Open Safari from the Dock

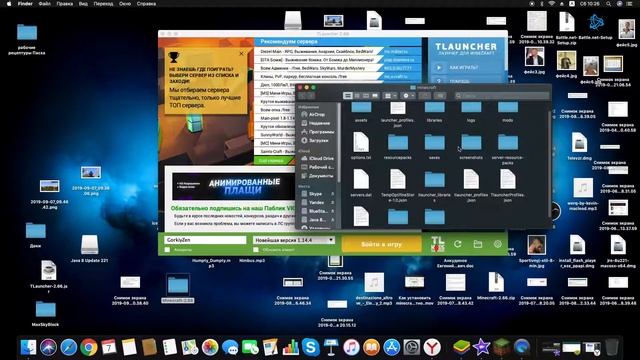69,347
